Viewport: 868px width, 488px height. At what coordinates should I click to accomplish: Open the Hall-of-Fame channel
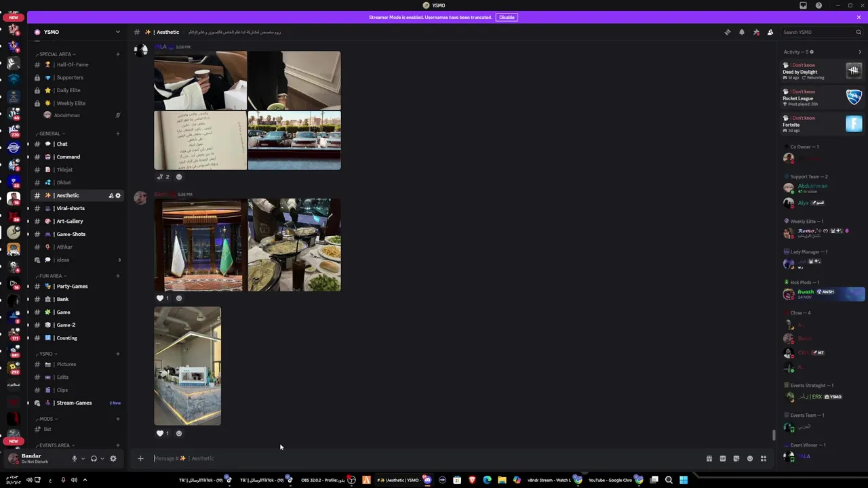[x=77, y=64]
